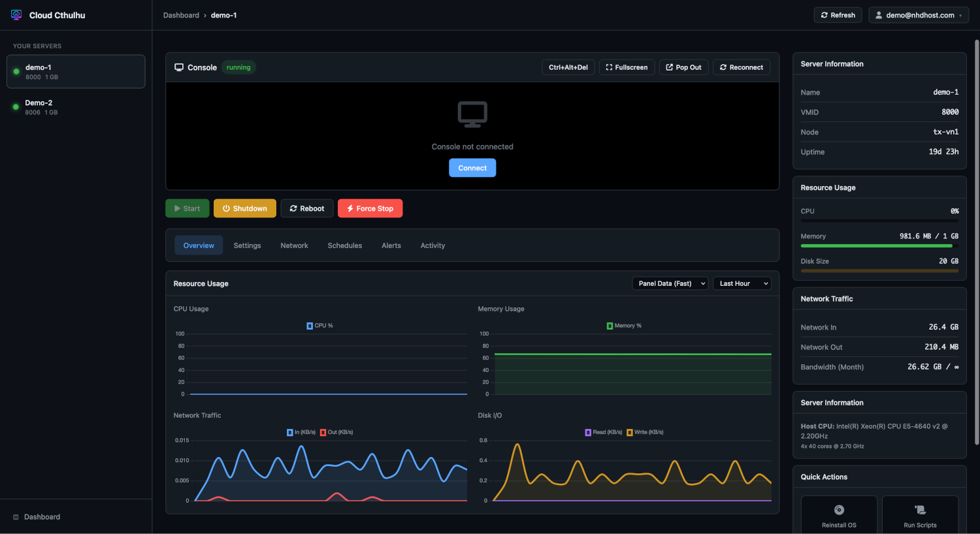The height and width of the screenshot is (534, 980).
Task: Expand the demo@nhdhost.com account menu
Action: (x=918, y=14)
